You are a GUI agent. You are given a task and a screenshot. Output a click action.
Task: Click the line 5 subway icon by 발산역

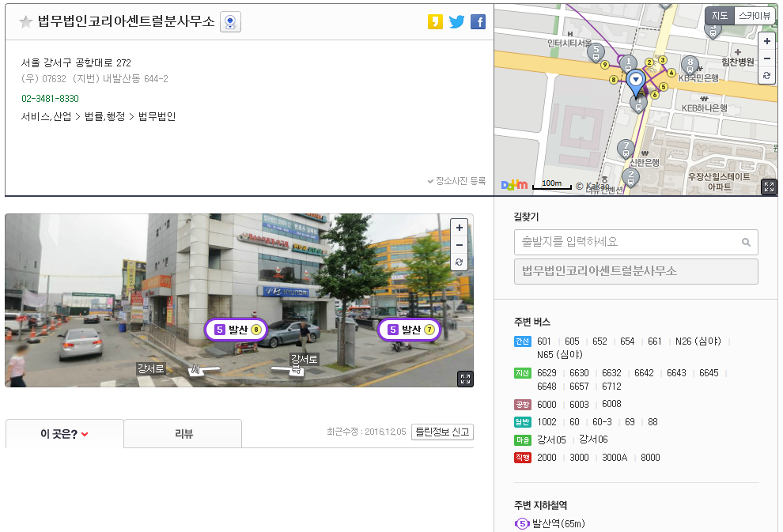(x=521, y=523)
